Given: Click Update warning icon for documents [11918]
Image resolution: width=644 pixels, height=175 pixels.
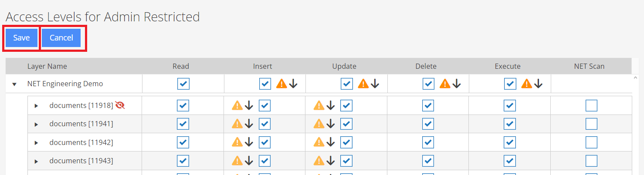Looking at the screenshot, I should tap(319, 105).
